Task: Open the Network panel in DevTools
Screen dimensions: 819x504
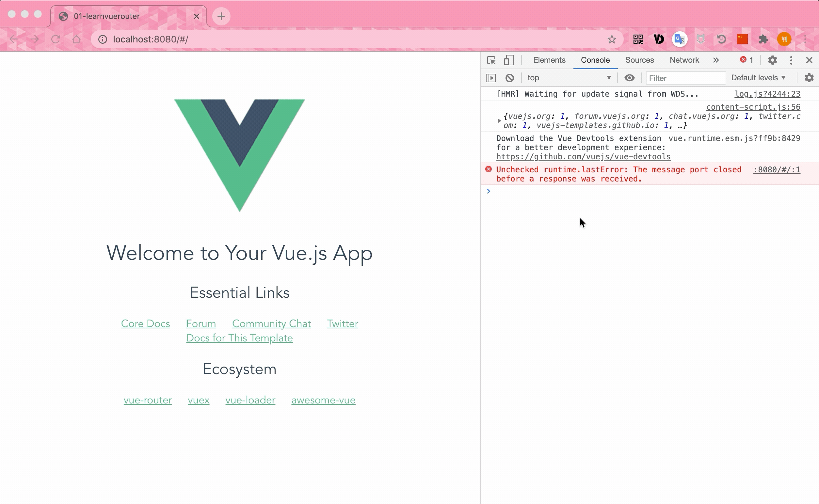Action: 684,60
